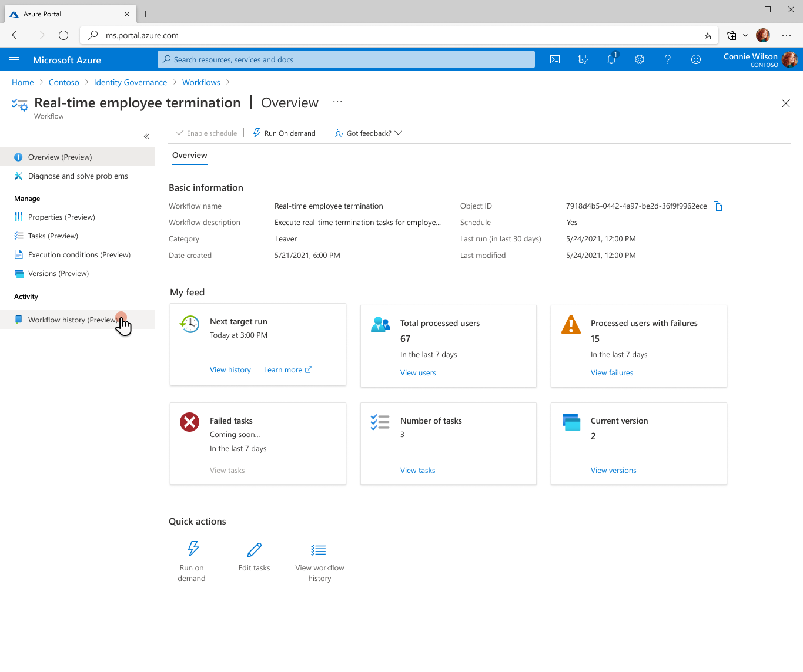This screenshot has width=803, height=672.
Task: Collapse the left sidebar menu
Action: pos(146,136)
